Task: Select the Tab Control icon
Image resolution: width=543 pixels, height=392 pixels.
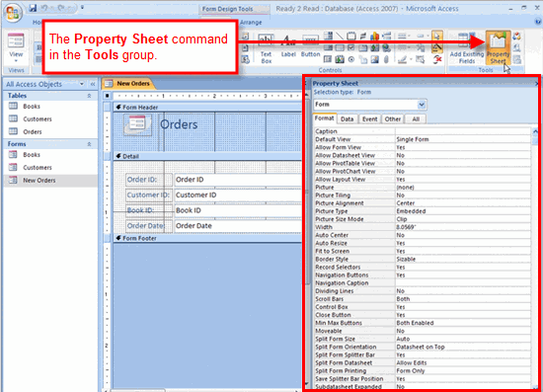Action: pos(363,47)
